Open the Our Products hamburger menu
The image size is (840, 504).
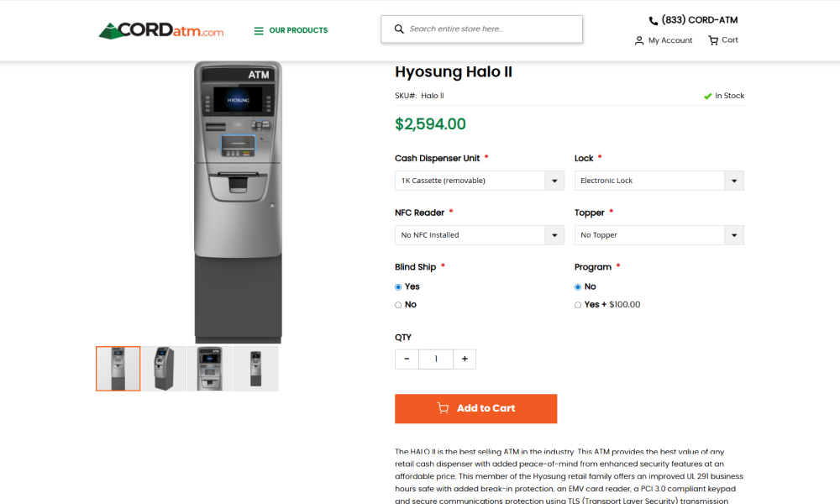259,31
